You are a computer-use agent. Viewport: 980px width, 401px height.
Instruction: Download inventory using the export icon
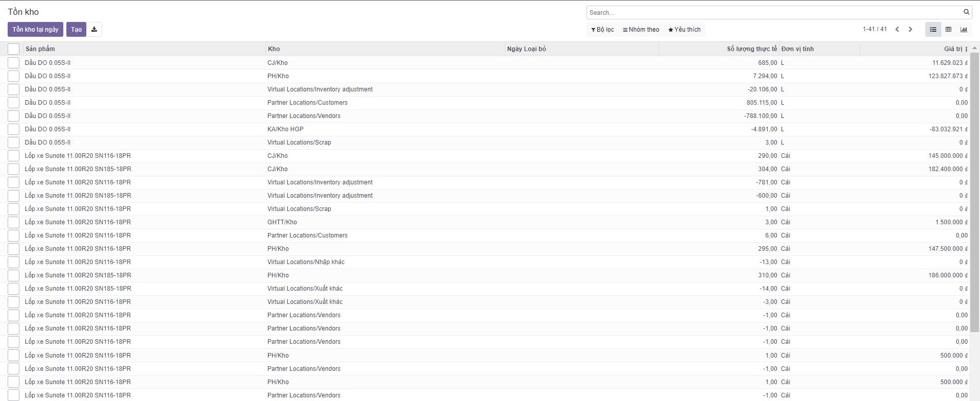94,30
